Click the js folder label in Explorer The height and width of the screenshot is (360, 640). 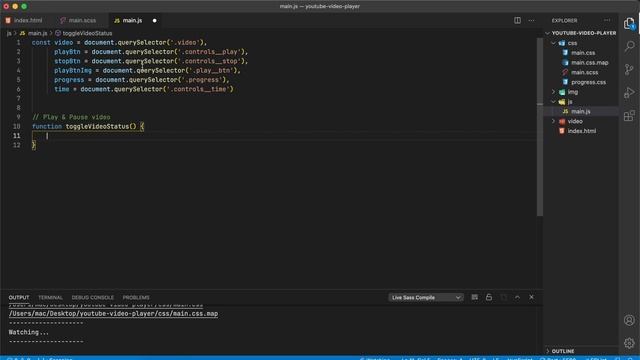570,102
